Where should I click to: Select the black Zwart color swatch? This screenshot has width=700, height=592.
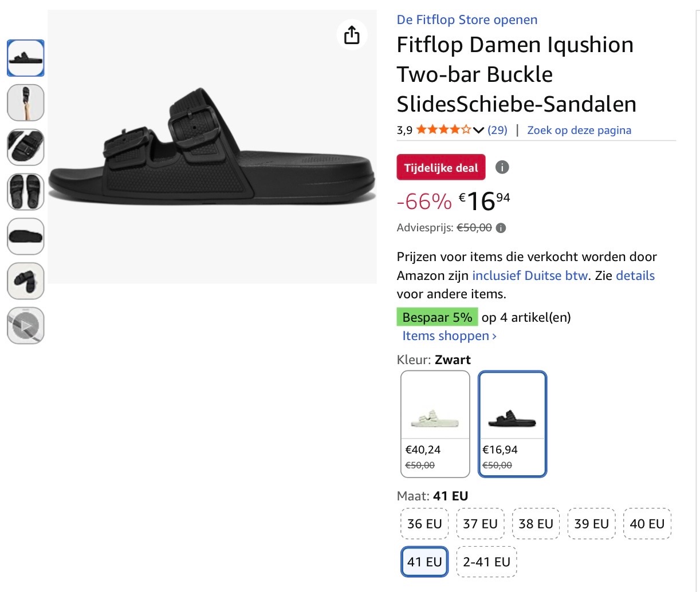click(512, 424)
